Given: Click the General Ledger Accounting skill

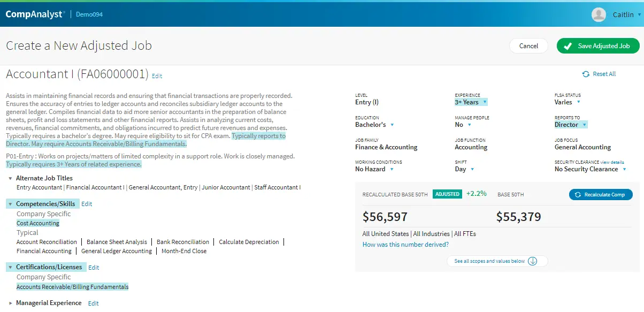Looking at the screenshot, I should (x=117, y=251).
